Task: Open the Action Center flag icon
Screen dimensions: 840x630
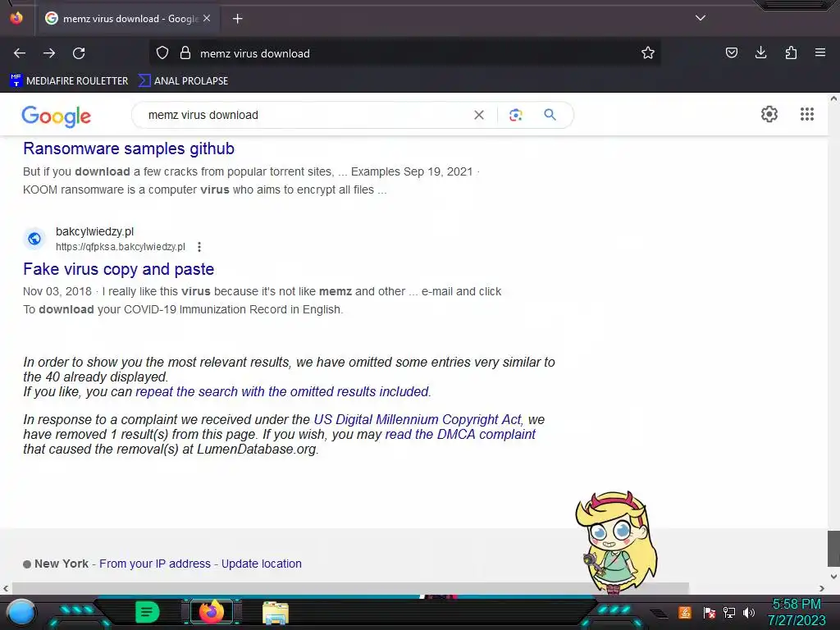Action: tap(710, 612)
